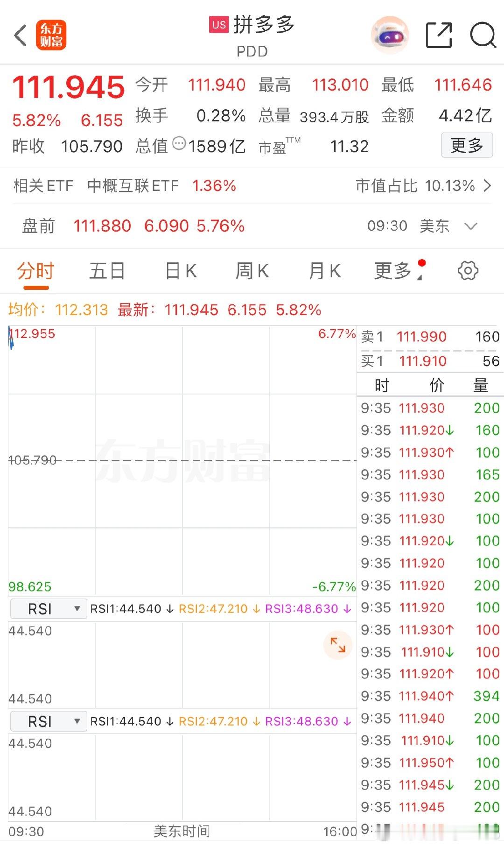This screenshot has height=846, width=504.
Task: Tap the 105.790 reference line label
Action: click(x=32, y=460)
